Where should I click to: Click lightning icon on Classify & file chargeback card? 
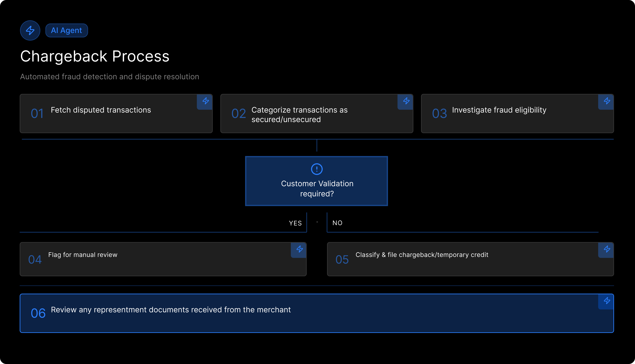click(x=607, y=249)
